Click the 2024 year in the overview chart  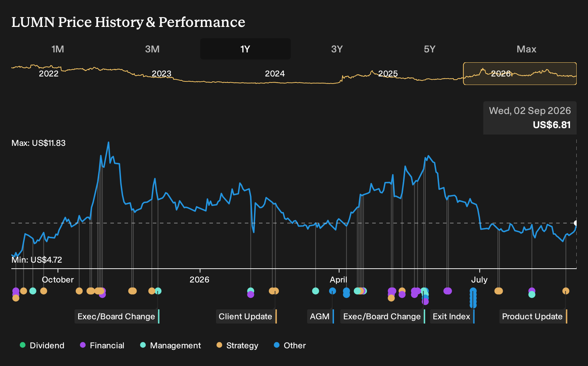tap(275, 74)
